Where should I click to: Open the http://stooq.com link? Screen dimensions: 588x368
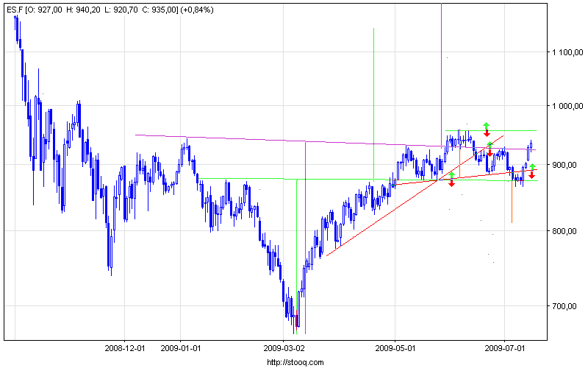tap(295, 362)
